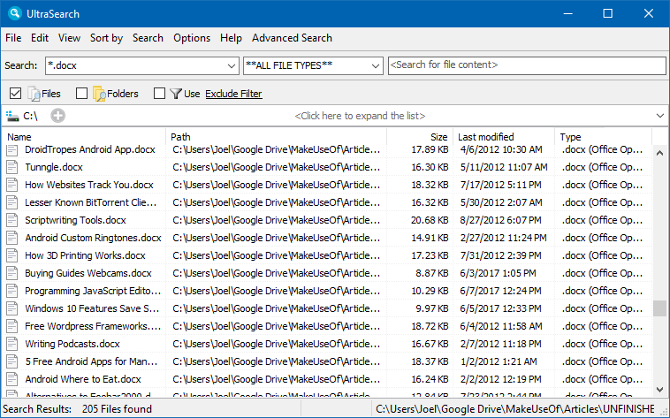Screen dimensions: 670x418
Task: Open the Search pattern dropdown arrow
Action: pos(231,66)
